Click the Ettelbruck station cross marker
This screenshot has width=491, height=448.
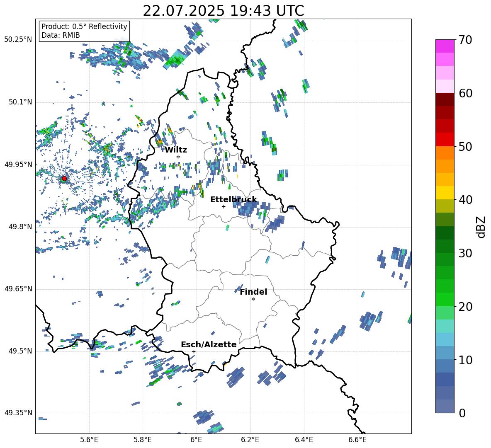coord(224,206)
